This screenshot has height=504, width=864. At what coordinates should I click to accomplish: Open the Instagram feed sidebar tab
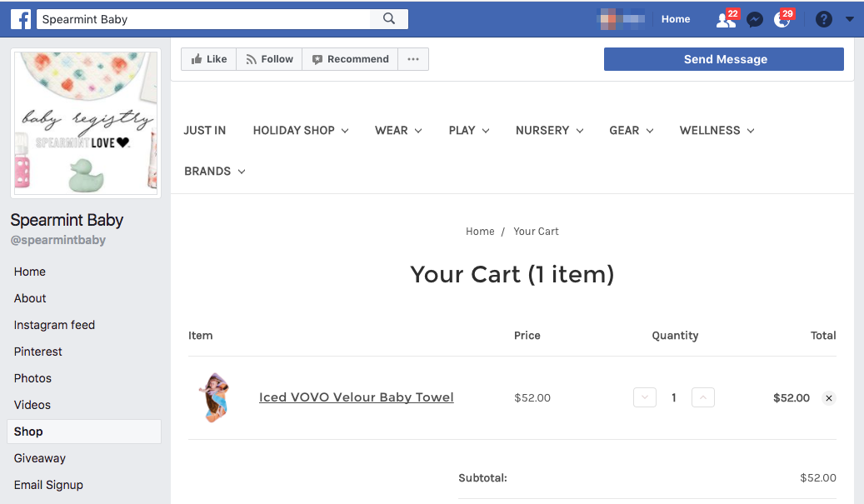(x=54, y=325)
